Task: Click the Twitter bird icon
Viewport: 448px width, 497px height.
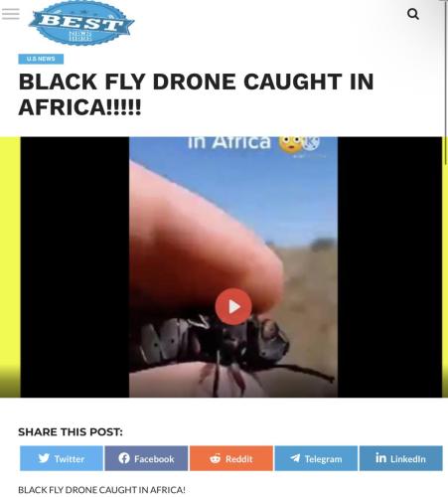Action: point(44,458)
